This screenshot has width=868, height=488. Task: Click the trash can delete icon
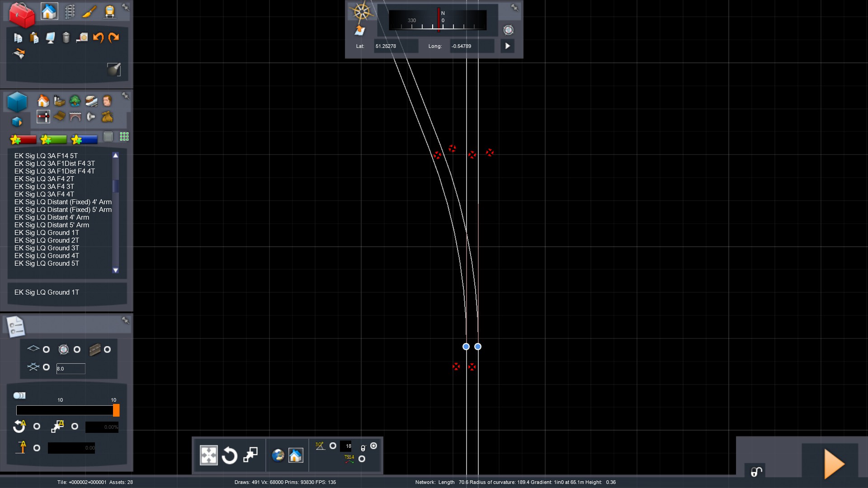[x=66, y=38]
